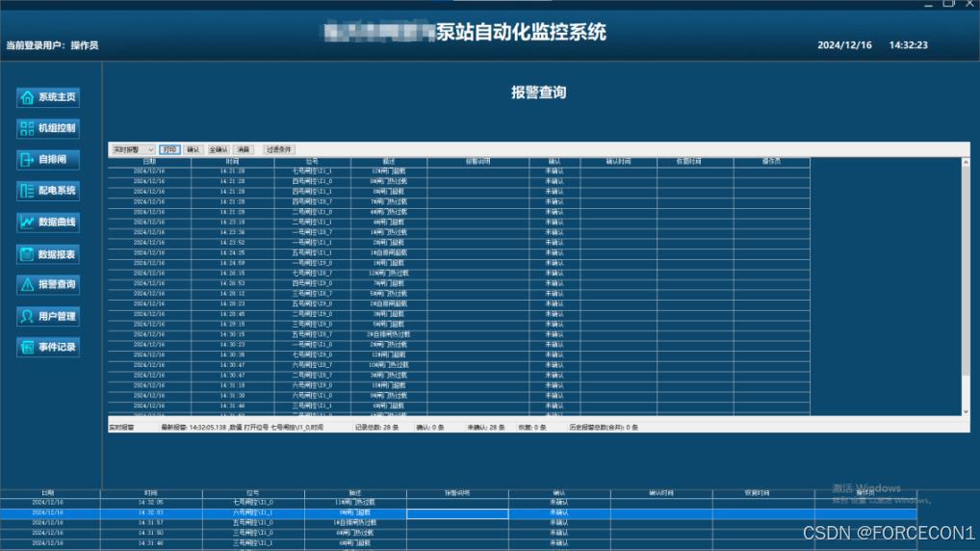
Task: Select the 一号闸控 alarm row timed 14:30:23
Action: pyautogui.click(x=459, y=344)
